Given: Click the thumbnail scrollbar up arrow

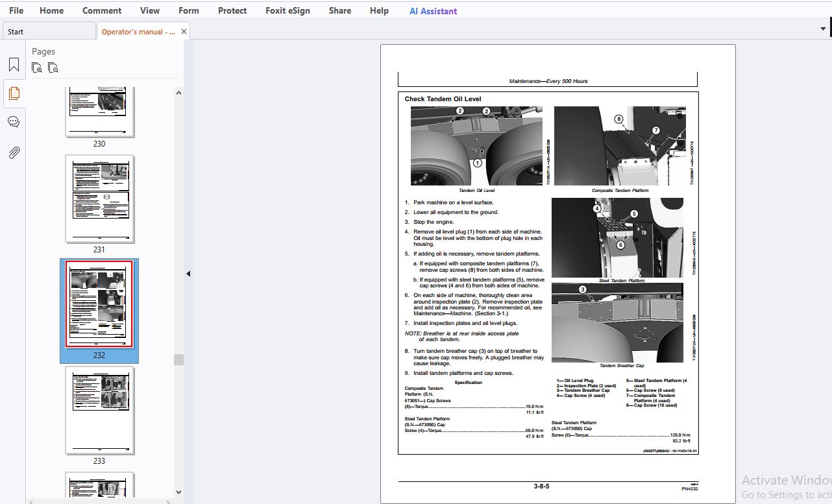Looking at the screenshot, I should [x=179, y=93].
